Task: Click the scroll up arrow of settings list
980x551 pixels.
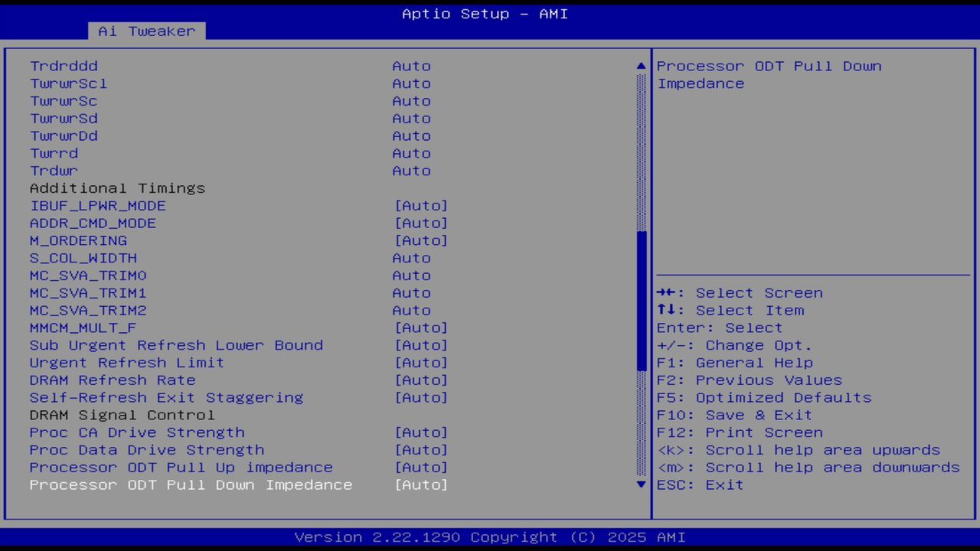Action: pos(642,67)
